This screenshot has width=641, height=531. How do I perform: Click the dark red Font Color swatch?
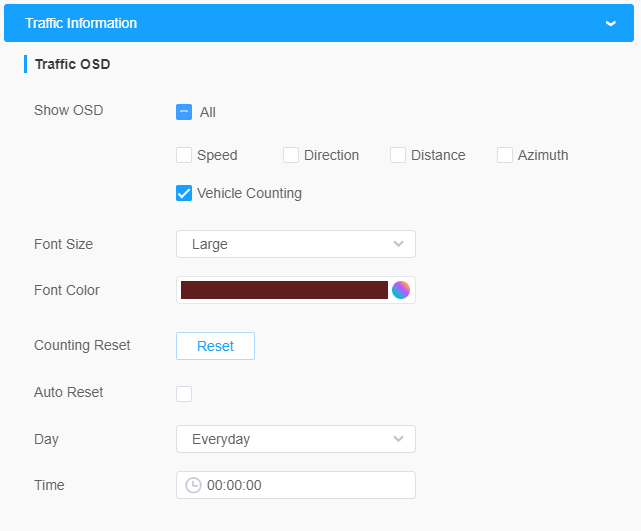[284, 290]
